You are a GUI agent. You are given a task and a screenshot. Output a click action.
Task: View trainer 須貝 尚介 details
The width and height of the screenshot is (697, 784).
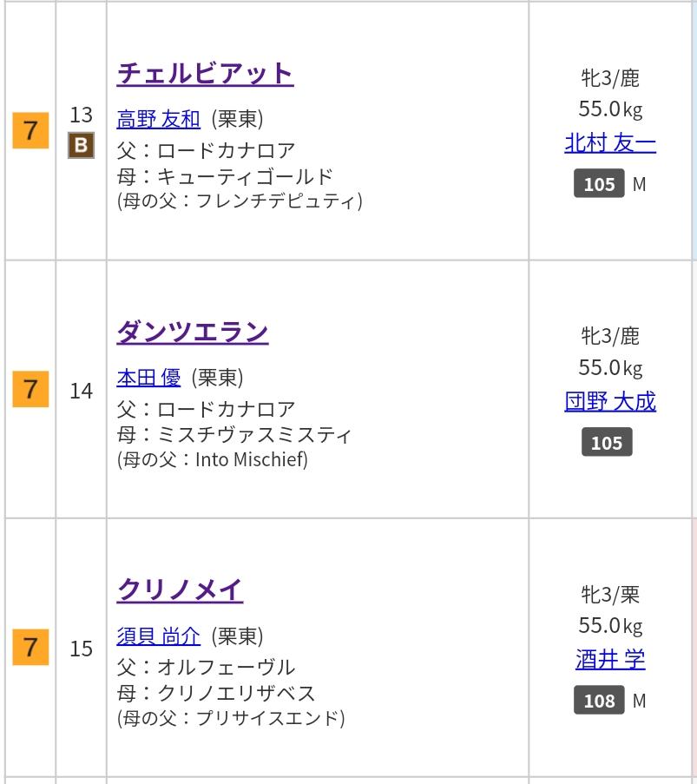158,636
